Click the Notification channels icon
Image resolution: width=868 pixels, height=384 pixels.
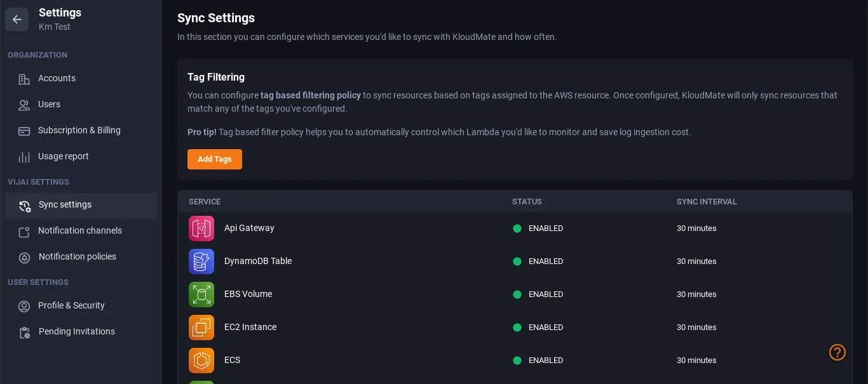[24, 232]
